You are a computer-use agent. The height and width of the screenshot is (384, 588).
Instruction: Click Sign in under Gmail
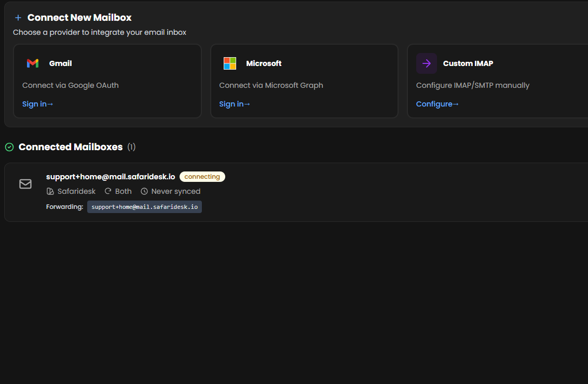(x=37, y=104)
